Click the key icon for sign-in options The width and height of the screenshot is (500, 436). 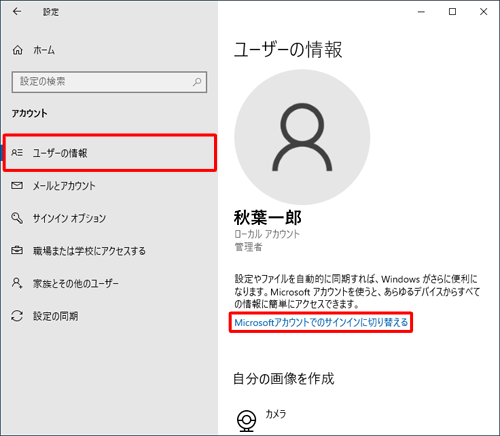pos(17,218)
